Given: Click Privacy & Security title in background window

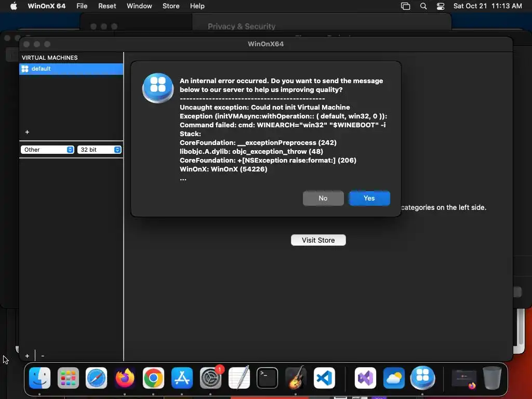Looking at the screenshot, I should [x=242, y=26].
